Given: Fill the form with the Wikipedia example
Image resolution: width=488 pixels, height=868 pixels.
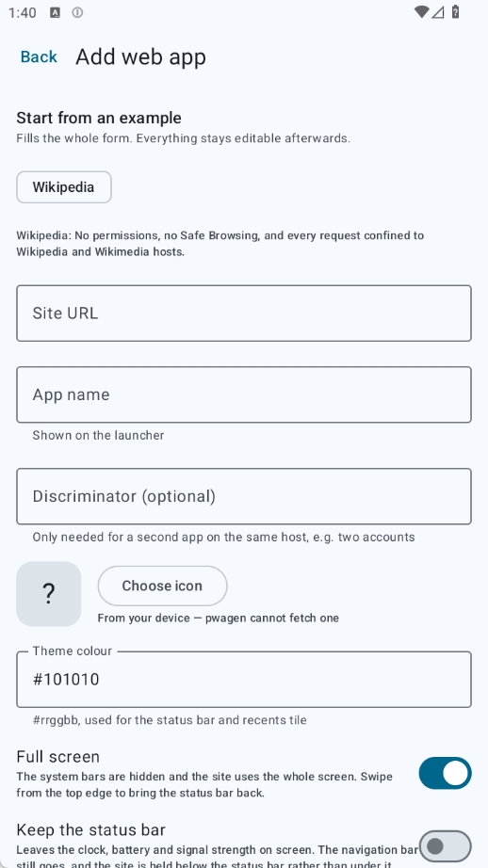Looking at the screenshot, I should click(64, 187).
